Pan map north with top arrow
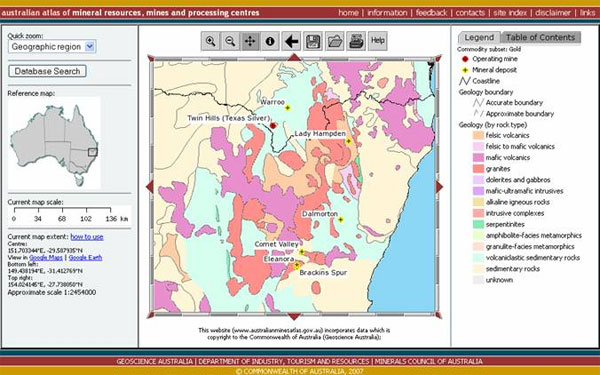 click(294, 57)
